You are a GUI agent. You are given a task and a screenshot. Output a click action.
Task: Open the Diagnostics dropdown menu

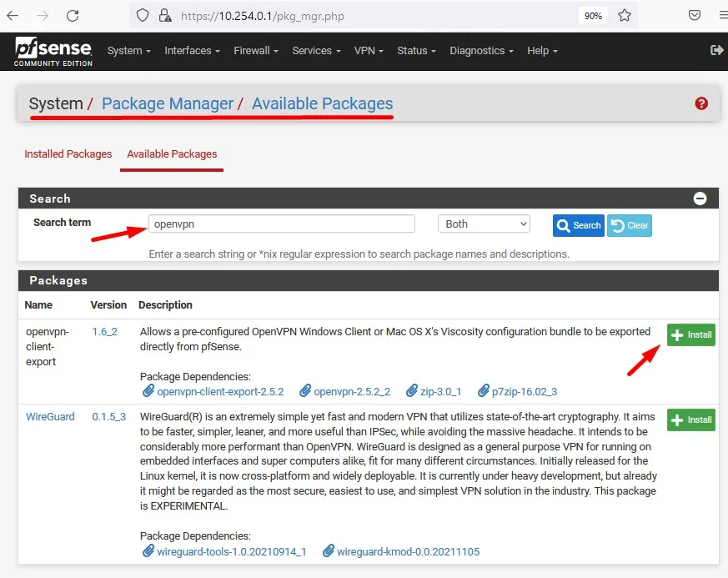click(481, 51)
